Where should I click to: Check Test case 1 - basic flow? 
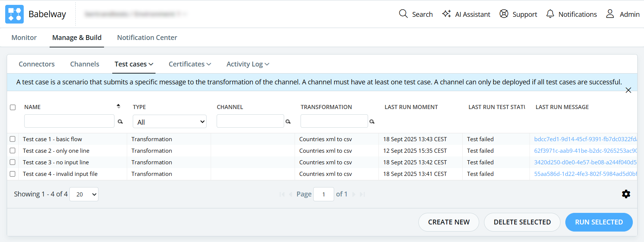(x=13, y=139)
